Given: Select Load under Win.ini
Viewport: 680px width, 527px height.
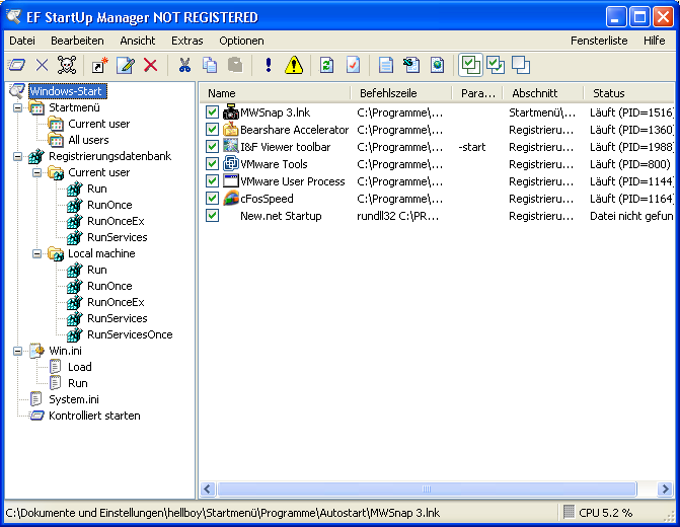Looking at the screenshot, I should tap(80, 367).
